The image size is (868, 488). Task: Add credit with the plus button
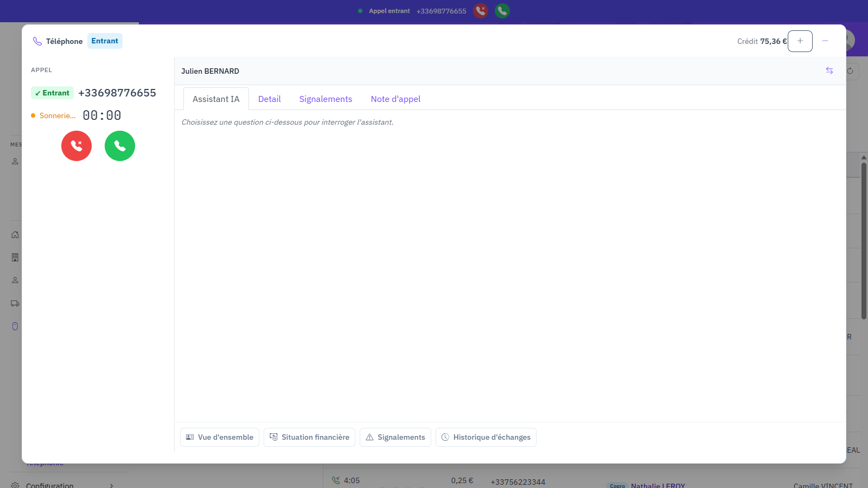800,41
